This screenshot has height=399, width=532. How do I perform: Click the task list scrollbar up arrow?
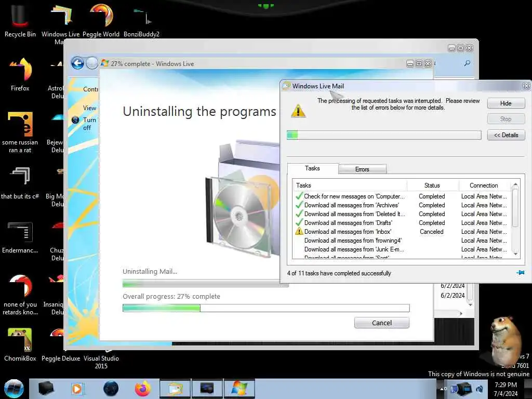click(x=515, y=184)
